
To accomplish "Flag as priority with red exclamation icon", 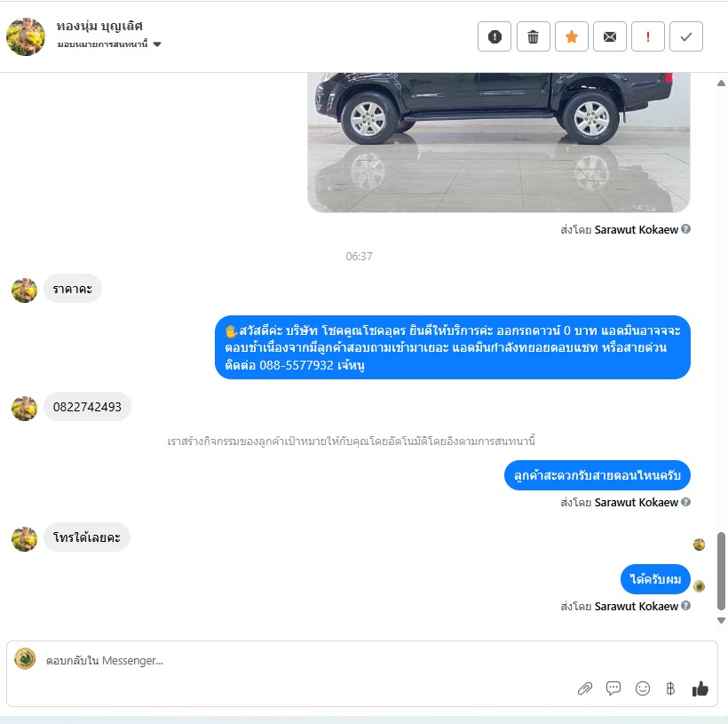I will (648, 36).
